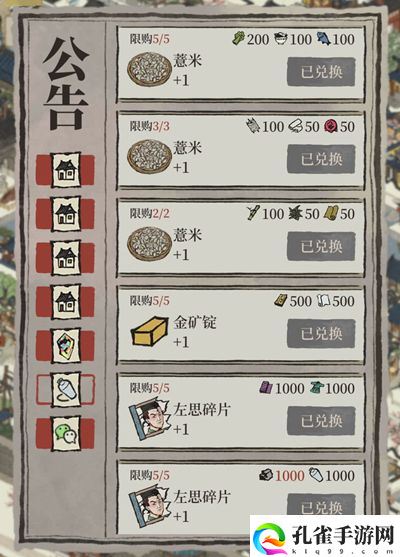
Task: Tap the rice bowl cost icon showing 100
Action: [281, 38]
